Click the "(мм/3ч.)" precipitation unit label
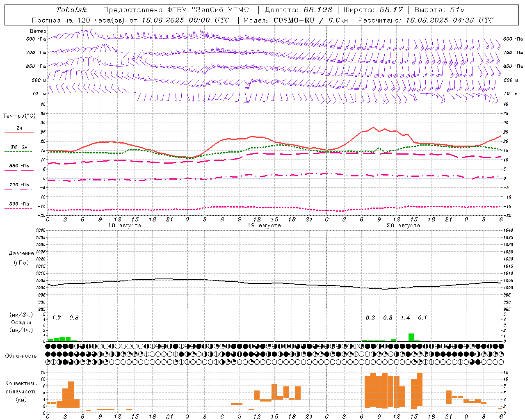The image size is (525, 420). click(x=21, y=315)
